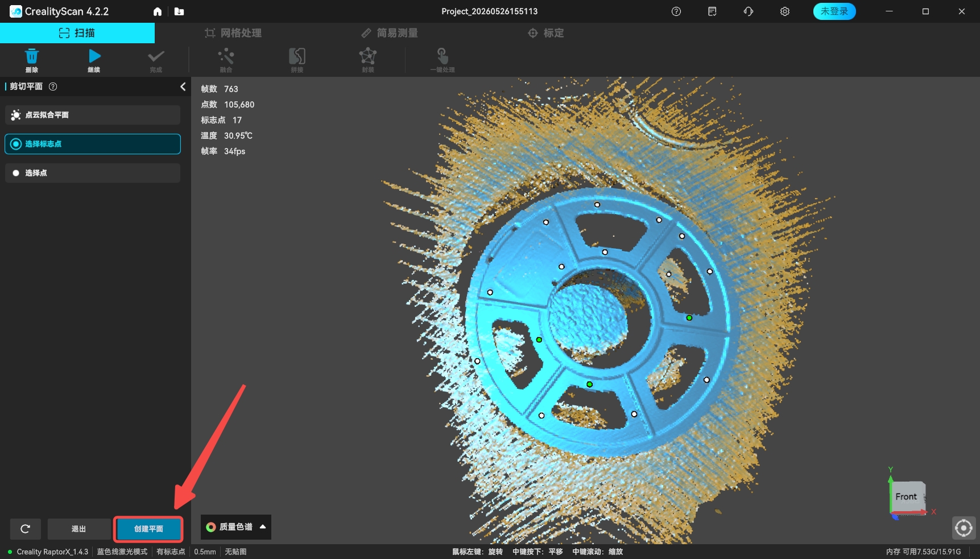Click the 退出 button
This screenshot has width=980, height=559.
(79, 529)
